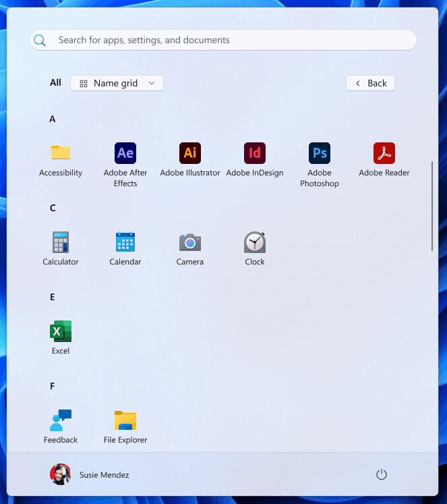Open Susie Mendez profile picture

(x=60, y=474)
